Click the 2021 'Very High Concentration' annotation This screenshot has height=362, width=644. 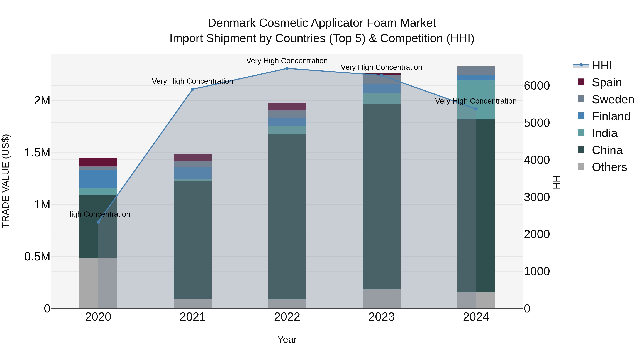(192, 81)
